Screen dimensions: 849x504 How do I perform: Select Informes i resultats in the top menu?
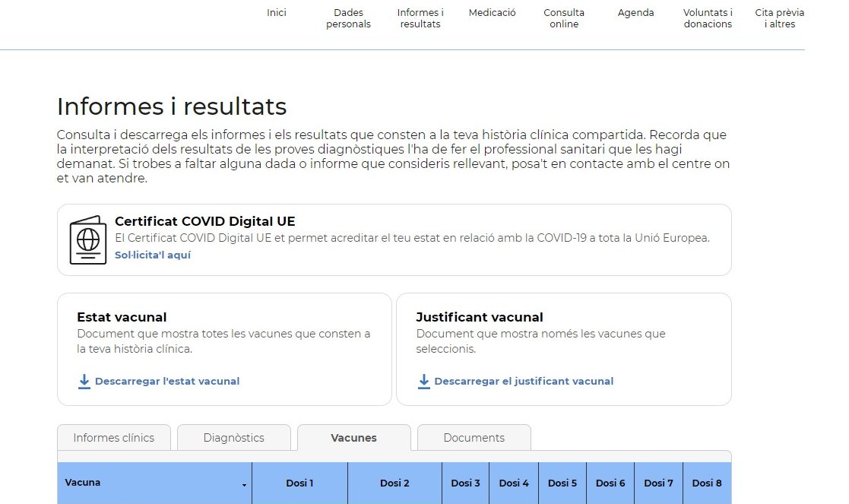[420, 18]
